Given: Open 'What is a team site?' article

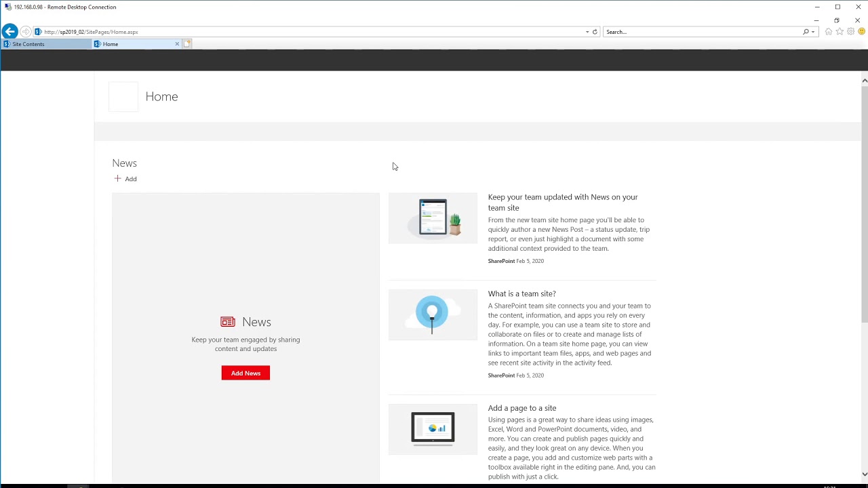Looking at the screenshot, I should [521, 293].
